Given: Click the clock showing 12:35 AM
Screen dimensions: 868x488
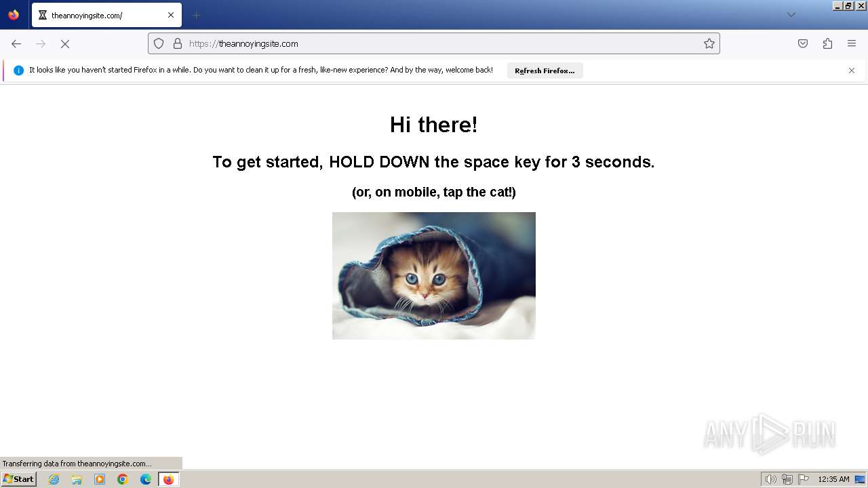Looking at the screenshot, I should point(833,479).
